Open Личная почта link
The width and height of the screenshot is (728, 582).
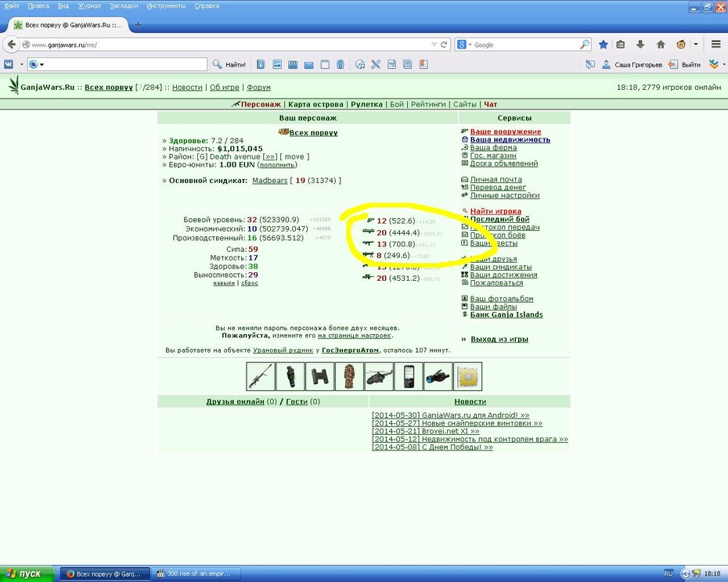[x=496, y=179]
